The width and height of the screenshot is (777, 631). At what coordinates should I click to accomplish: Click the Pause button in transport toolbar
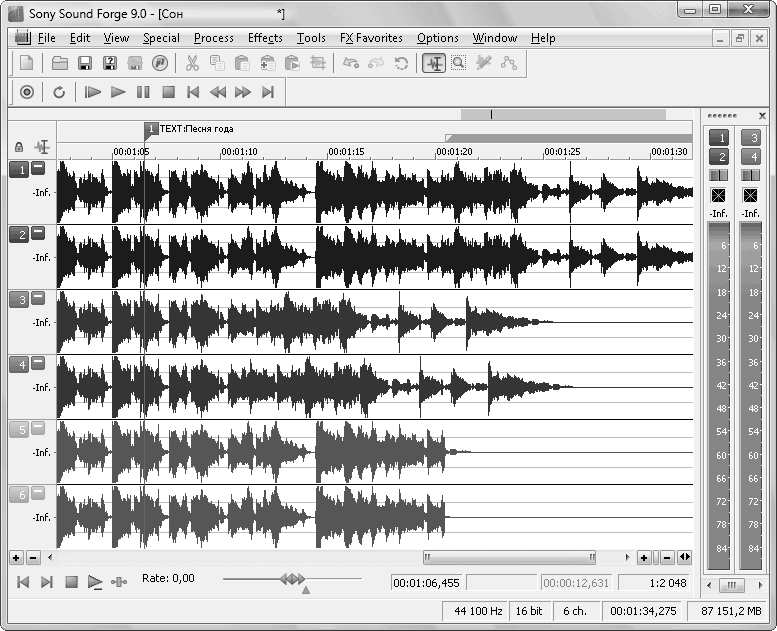coord(143,92)
